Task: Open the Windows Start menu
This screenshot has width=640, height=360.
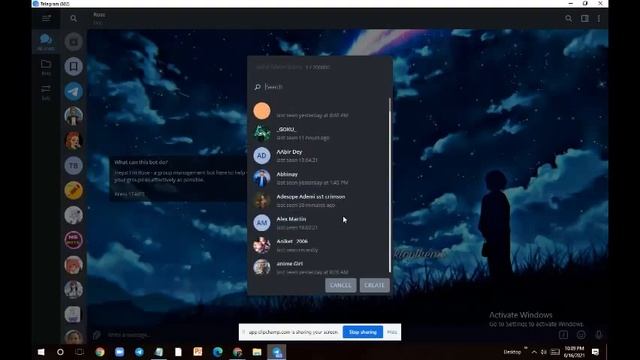Action: 41,352
